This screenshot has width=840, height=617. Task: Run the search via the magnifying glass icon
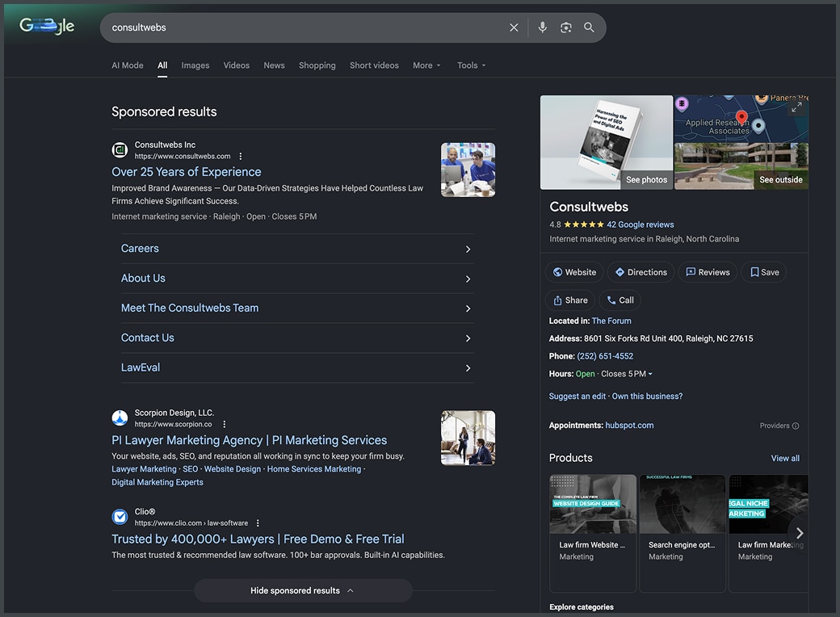click(x=589, y=27)
